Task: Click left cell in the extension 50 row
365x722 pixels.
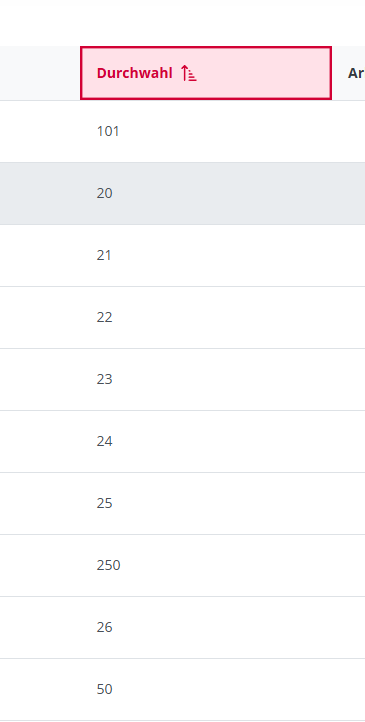Action: (x=40, y=689)
